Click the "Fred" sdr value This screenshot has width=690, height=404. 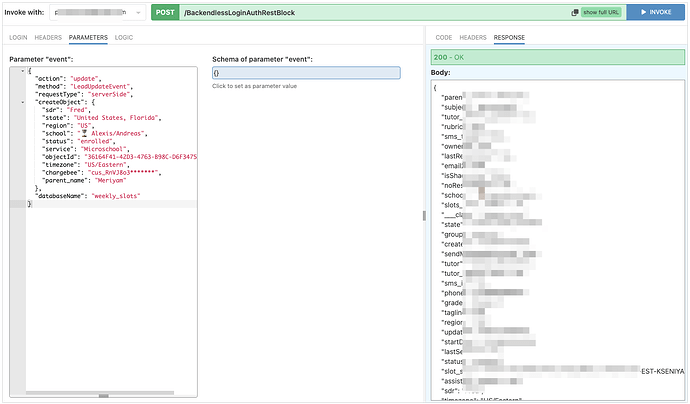tap(77, 110)
